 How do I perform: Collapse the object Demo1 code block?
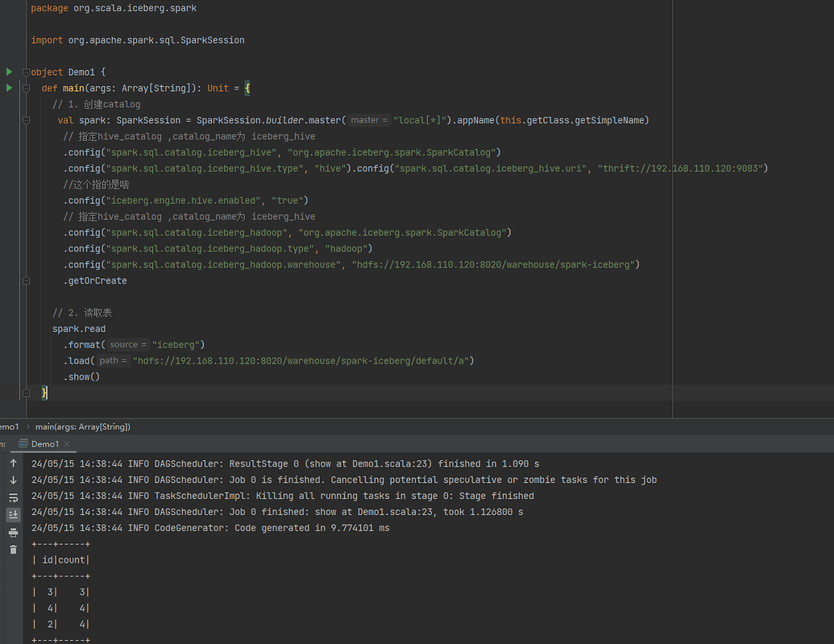[27, 73]
